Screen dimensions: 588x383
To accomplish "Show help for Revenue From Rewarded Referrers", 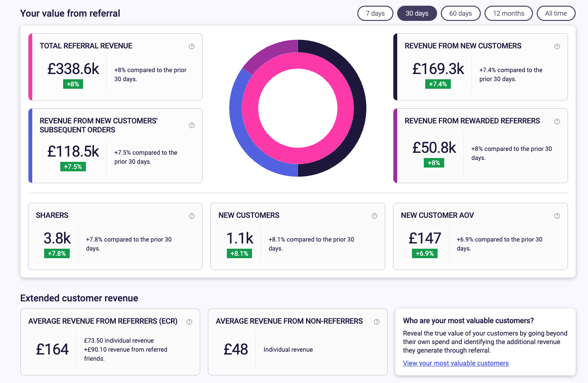I will pyautogui.click(x=557, y=121).
